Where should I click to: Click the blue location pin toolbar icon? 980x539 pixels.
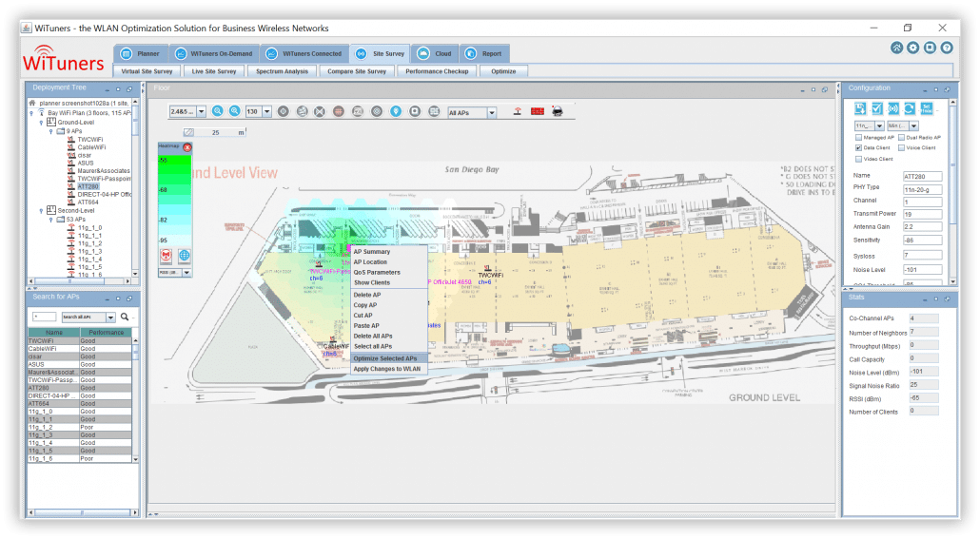(396, 111)
